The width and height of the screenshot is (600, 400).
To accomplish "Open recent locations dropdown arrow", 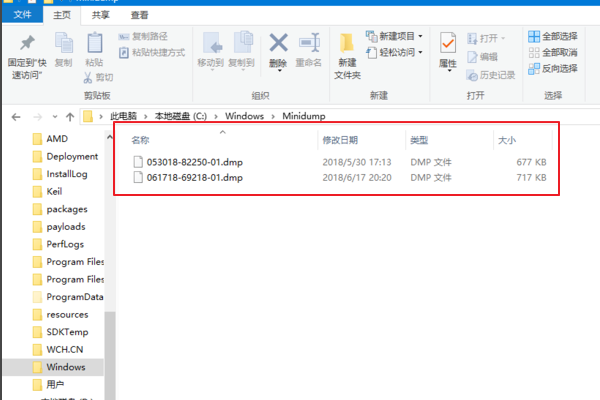I will pos(55,117).
